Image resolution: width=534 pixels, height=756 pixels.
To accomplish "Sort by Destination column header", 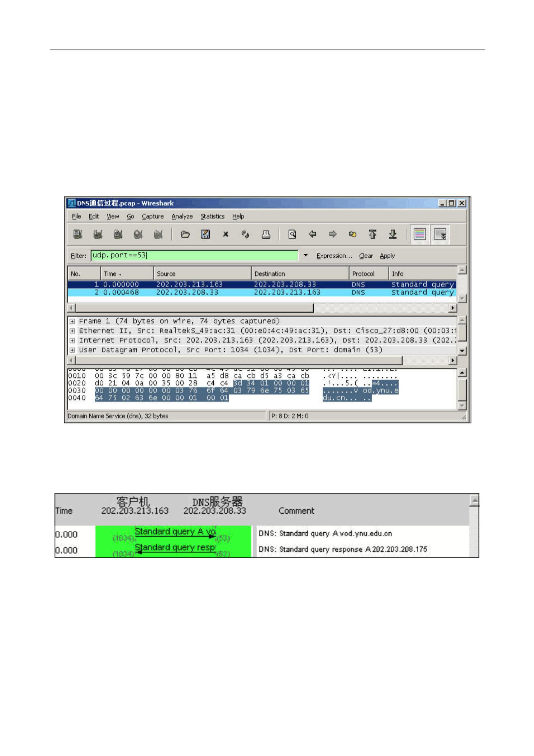I will [x=300, y=274].
